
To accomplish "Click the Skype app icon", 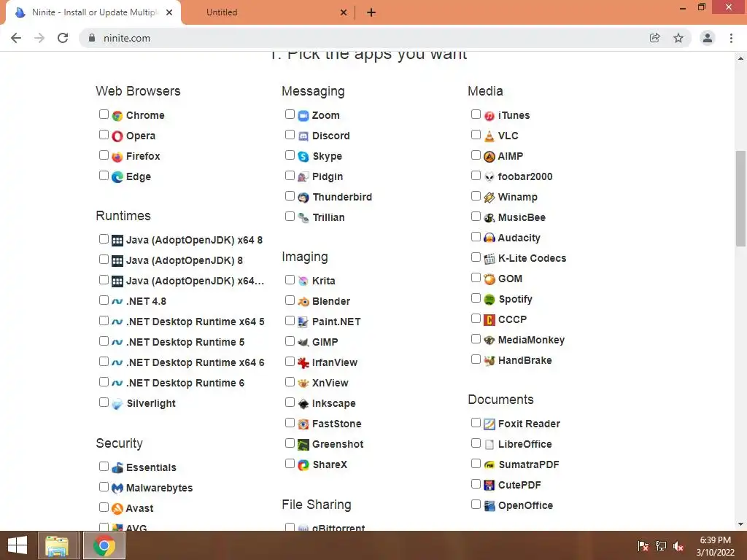I will point(303,157).
